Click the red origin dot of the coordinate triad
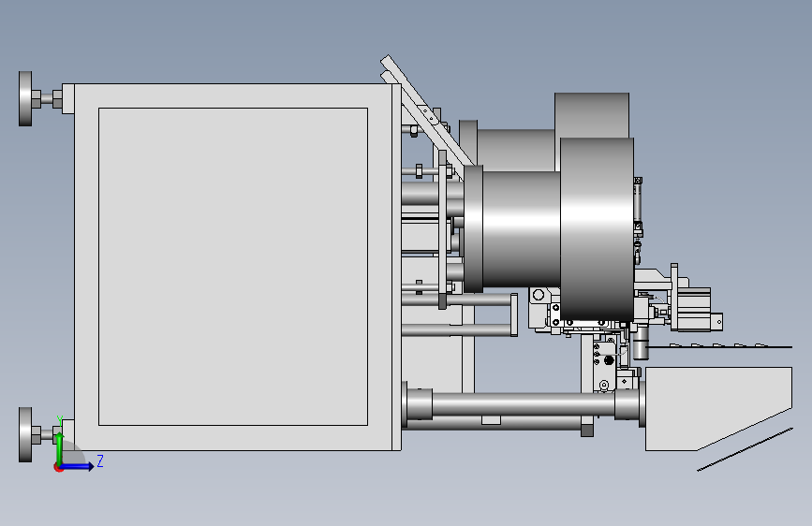812x526 pixels. click(x=58, y=467)
